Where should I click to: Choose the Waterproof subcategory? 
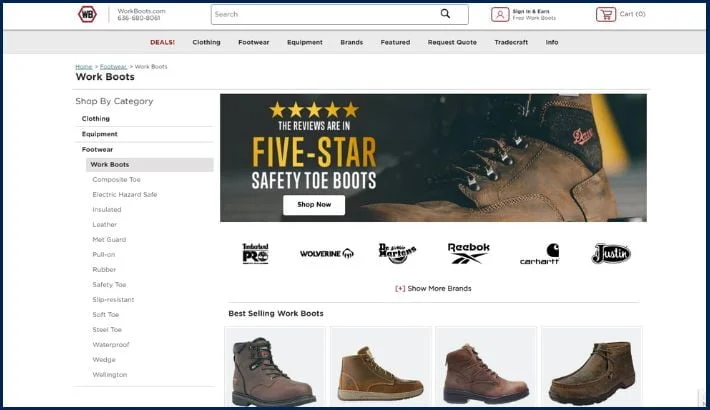point(111,345)
